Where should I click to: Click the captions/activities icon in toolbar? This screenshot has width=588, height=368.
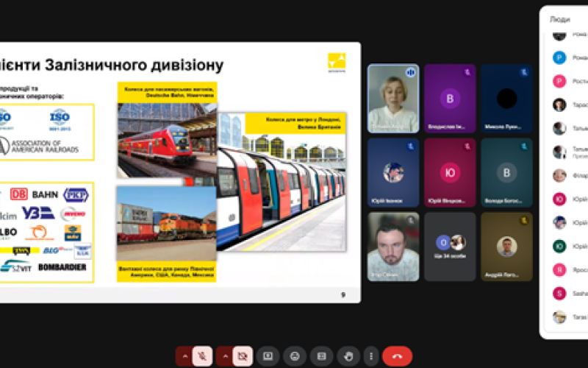(x=321, y=356)
